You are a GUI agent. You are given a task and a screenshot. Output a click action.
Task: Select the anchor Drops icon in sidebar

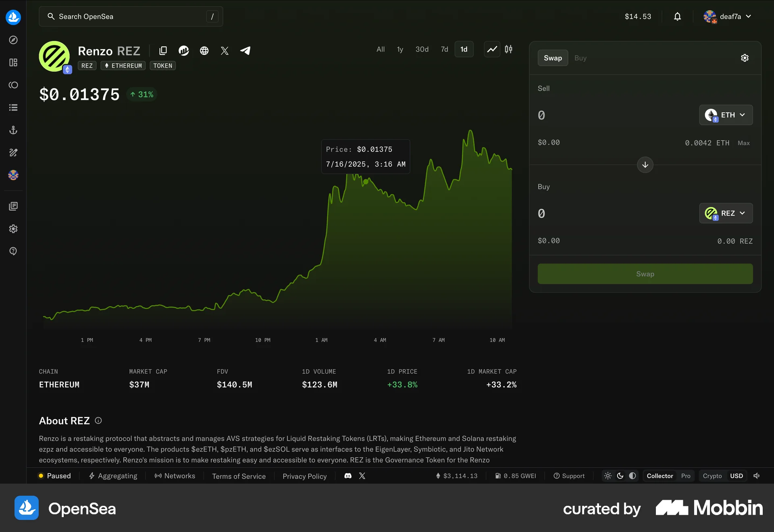[13, 130]
